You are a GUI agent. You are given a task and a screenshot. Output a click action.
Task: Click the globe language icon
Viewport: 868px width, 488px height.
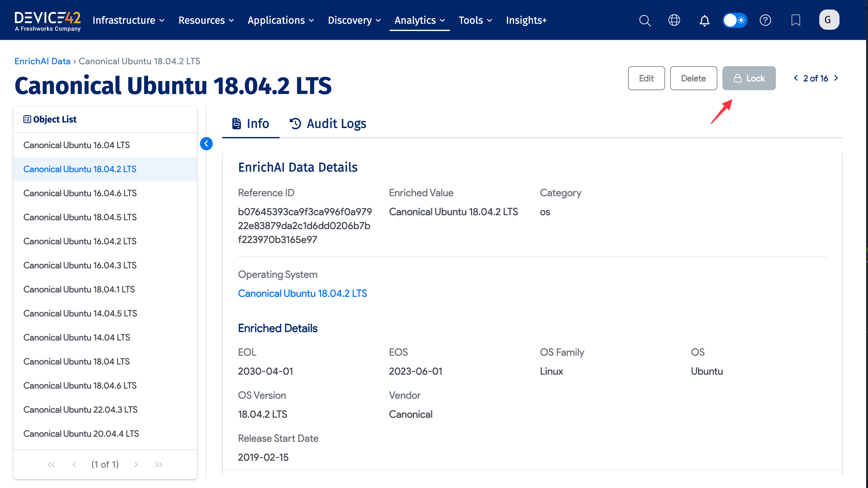[x=674, y=20]
